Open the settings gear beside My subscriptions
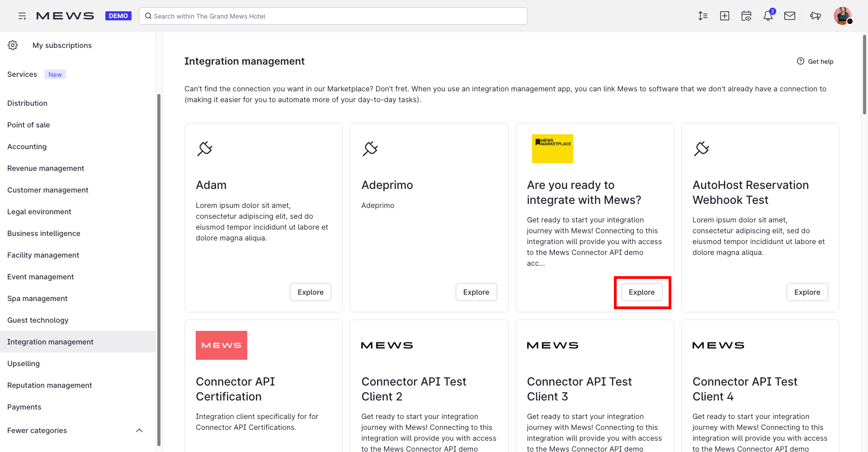Screen dimensions: 868x452 coord(13,45)
